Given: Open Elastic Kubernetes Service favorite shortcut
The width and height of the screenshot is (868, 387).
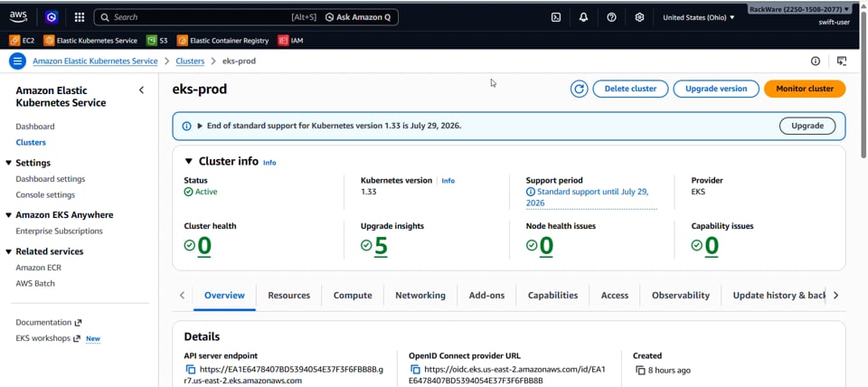Looking at the screenshot, I should pos(90,41).
